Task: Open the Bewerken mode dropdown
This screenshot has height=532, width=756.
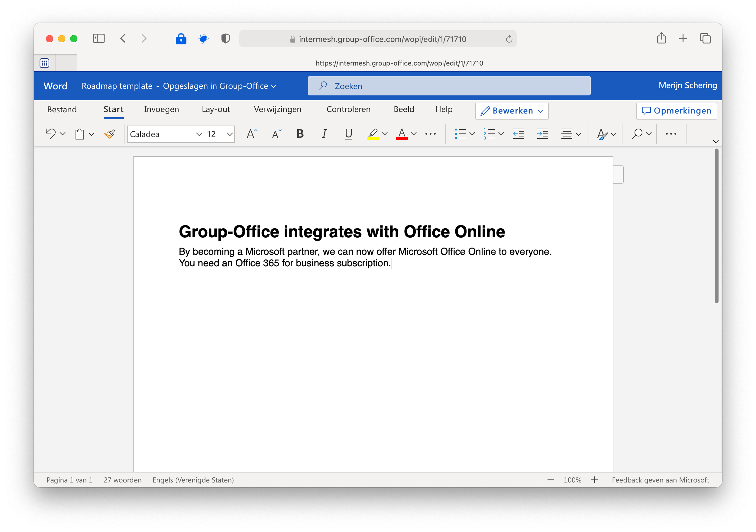Action: [512, 111]
